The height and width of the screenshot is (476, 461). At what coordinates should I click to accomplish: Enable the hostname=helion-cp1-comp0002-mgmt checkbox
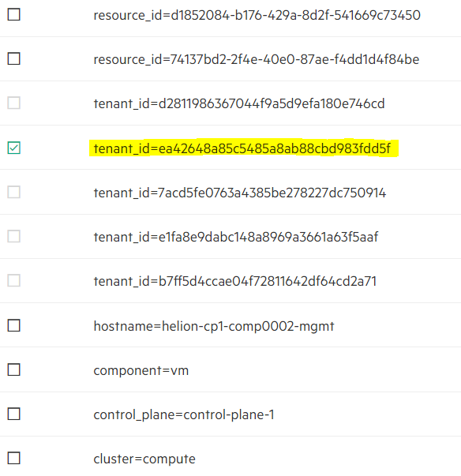14,325
